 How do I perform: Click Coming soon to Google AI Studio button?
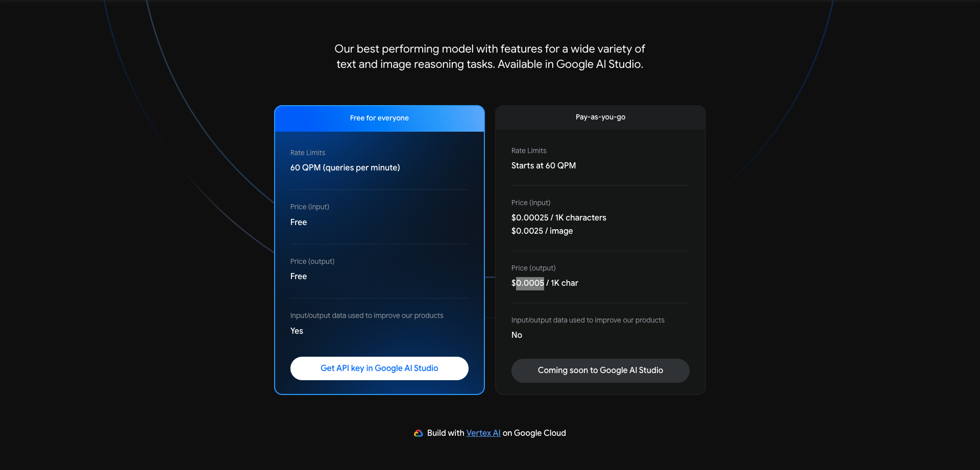coord(600,370)
